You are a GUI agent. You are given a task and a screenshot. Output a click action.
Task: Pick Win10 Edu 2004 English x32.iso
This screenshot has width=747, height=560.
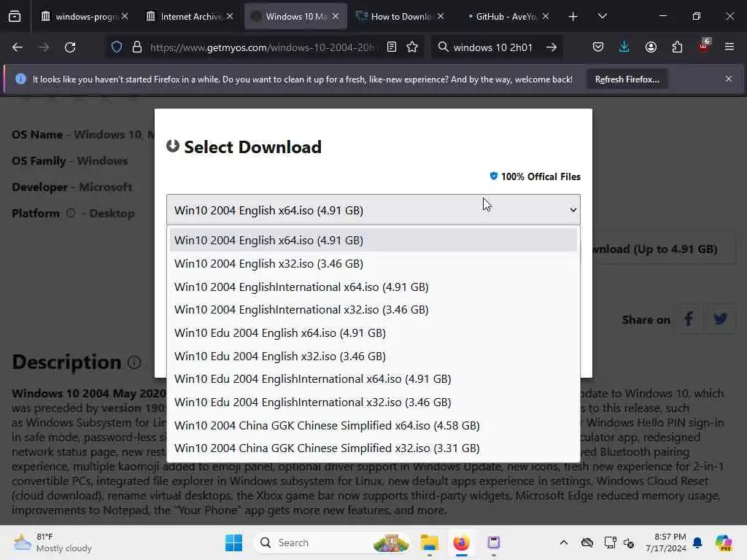click(373, 356)
